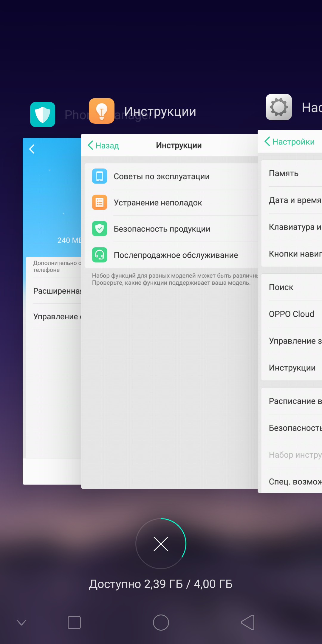Tap the blue phone icon for Советы
The image size is (322, 644).
[x=100, y=176]
